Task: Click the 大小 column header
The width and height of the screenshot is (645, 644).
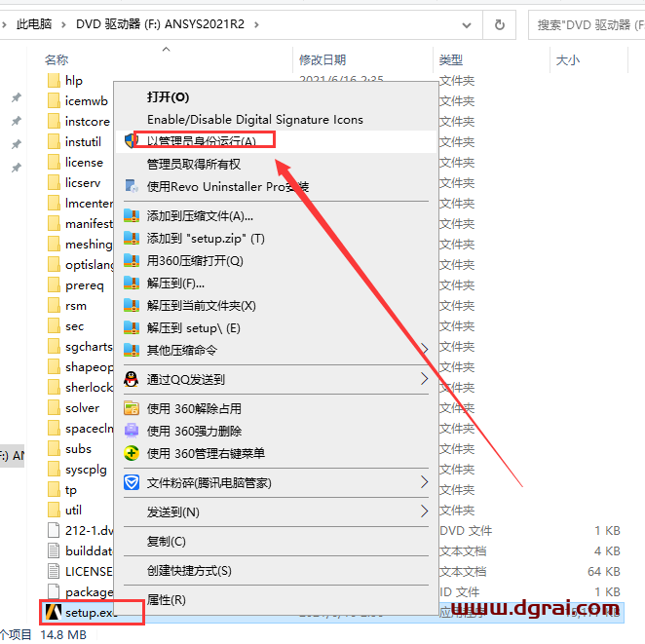Action: [x=568, y=60]
